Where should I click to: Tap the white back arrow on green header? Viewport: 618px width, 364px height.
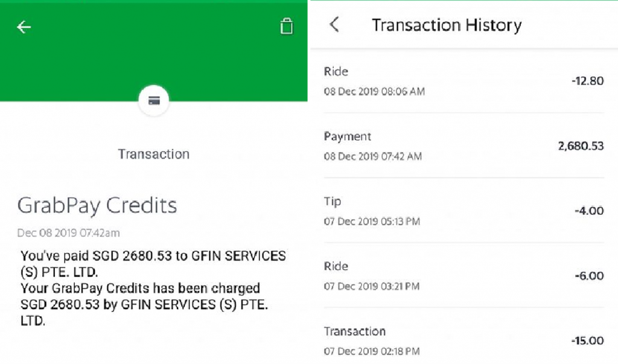click(x=24, y=27)
